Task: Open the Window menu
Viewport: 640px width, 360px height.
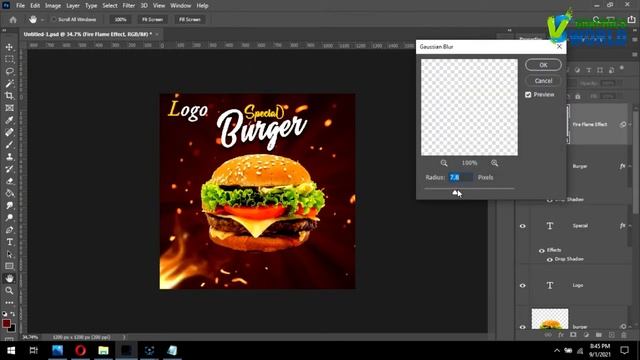Action: (x=180, y=6)
